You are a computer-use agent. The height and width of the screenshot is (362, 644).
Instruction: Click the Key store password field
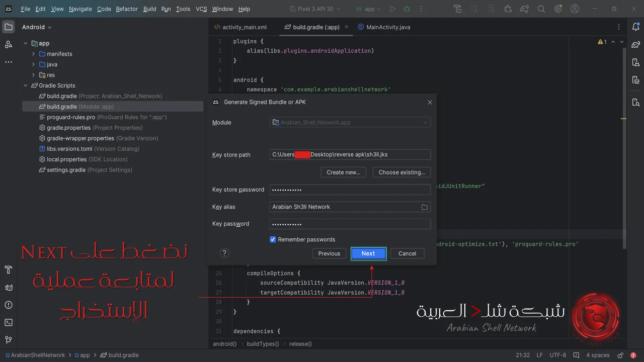350,190
